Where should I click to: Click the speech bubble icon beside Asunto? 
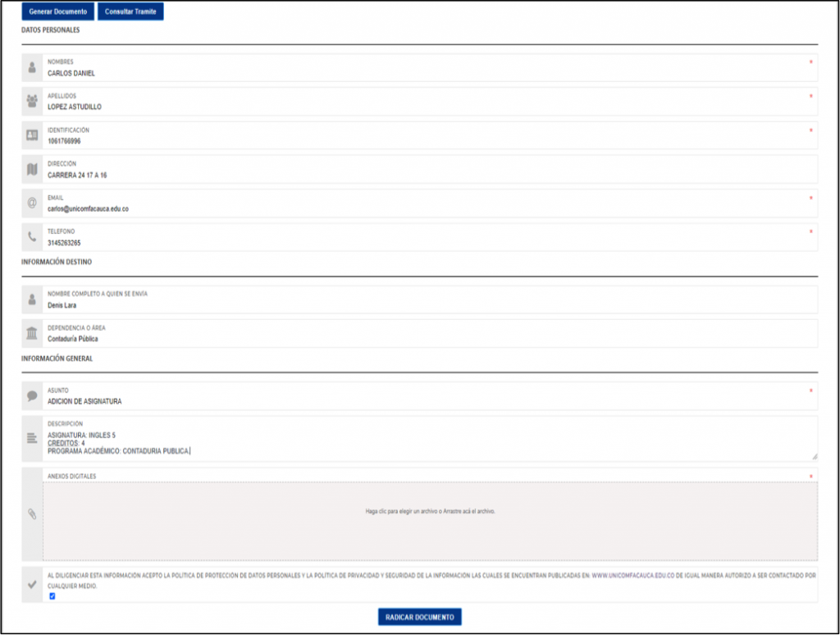[x=32, y=396]
